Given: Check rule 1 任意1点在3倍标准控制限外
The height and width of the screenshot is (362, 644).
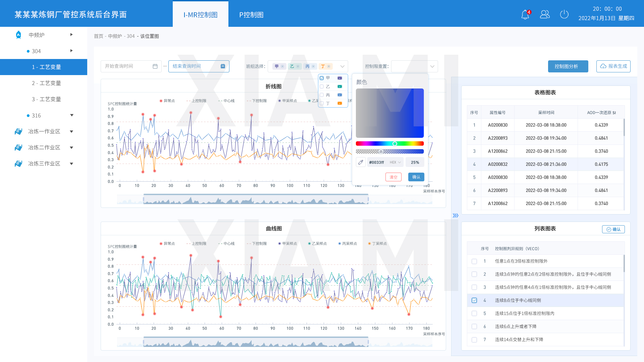Looking at the screenshot, I should coord(474,261).
